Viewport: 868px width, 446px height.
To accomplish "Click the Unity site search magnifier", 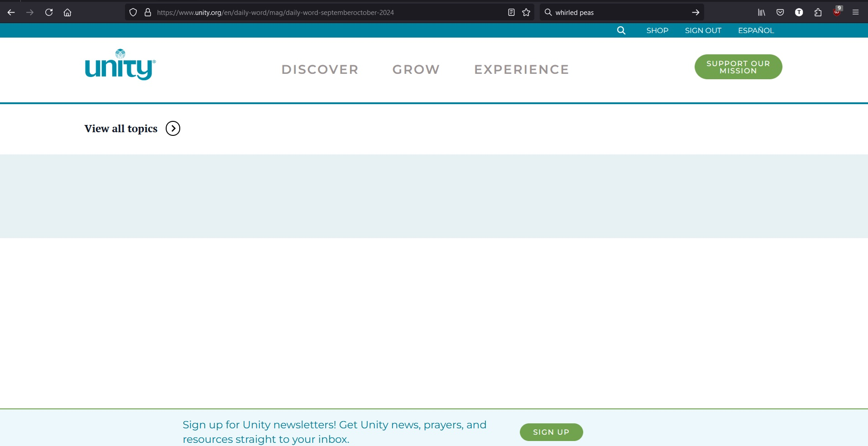I will [621, 30].
